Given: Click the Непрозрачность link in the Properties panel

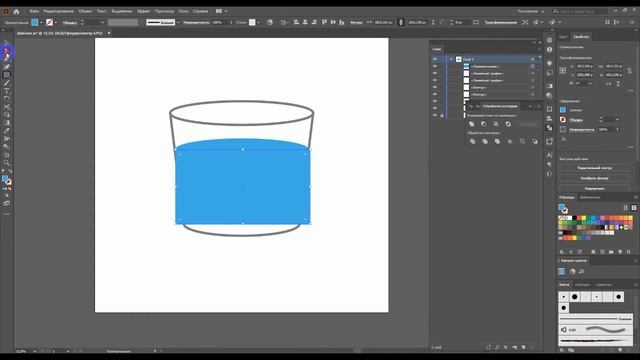Looking at the screenshot, I should click(582, 130).
